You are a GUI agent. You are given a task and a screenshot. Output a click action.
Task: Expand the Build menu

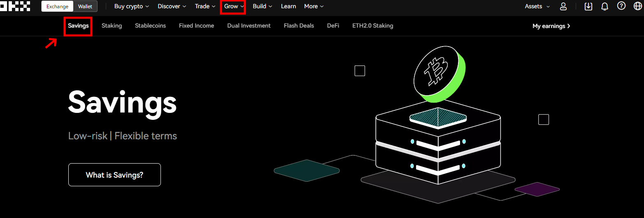[x=263, y=6]
